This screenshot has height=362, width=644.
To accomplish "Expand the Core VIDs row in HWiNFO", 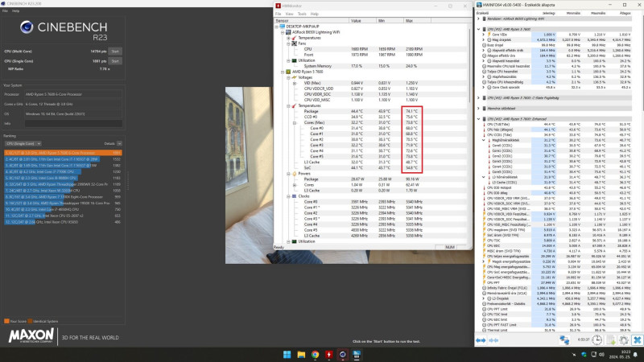I will pyautogui.click(x=484, y=35).
